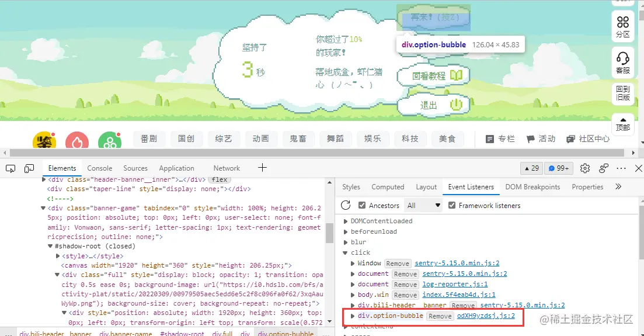Switch to the Console tab
The image size is (644, 336).
[99, 168]
